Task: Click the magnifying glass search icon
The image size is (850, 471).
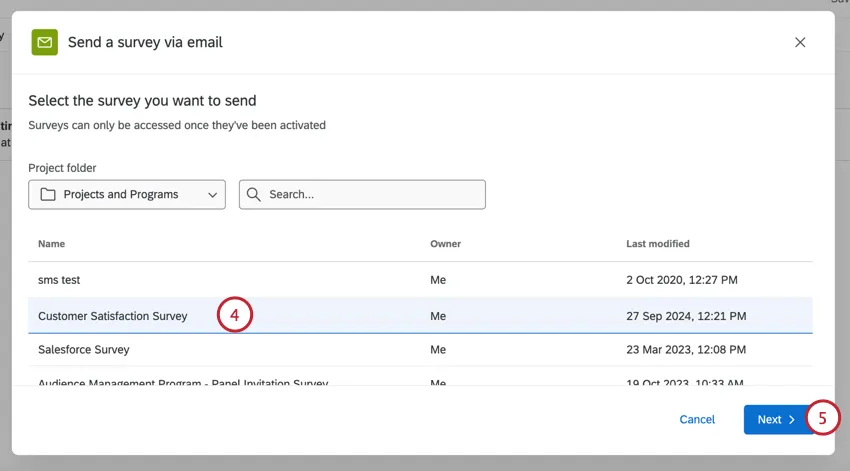Action: (255, 195)
